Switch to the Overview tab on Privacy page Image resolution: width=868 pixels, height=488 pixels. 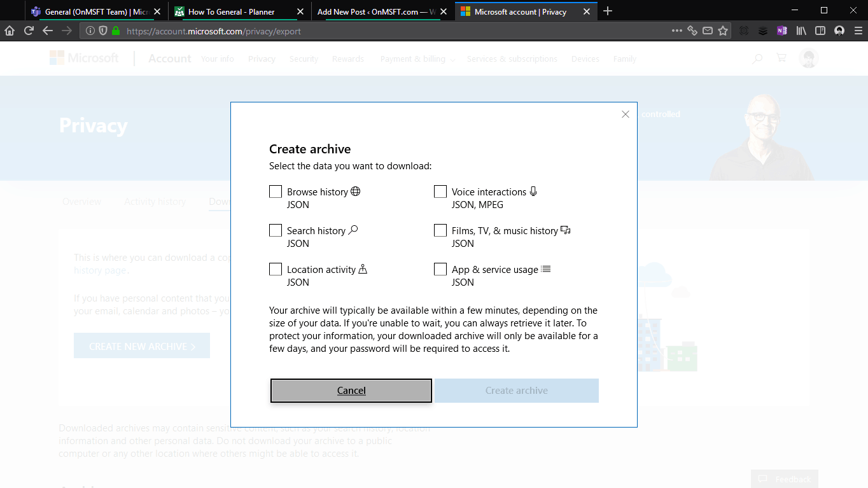click(82, 202)
